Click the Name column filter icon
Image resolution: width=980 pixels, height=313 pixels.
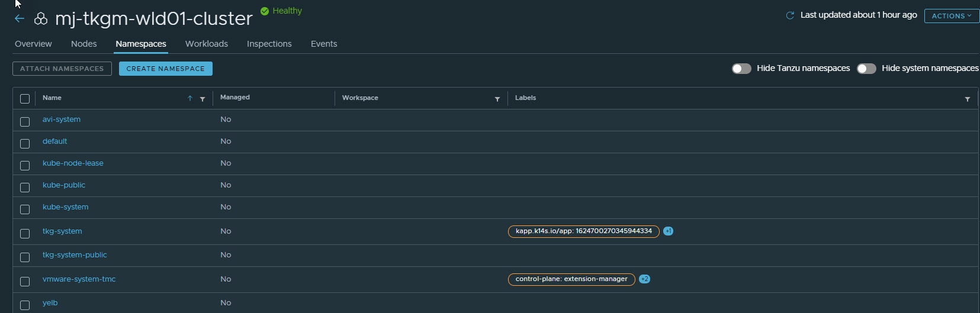point(203,99)
